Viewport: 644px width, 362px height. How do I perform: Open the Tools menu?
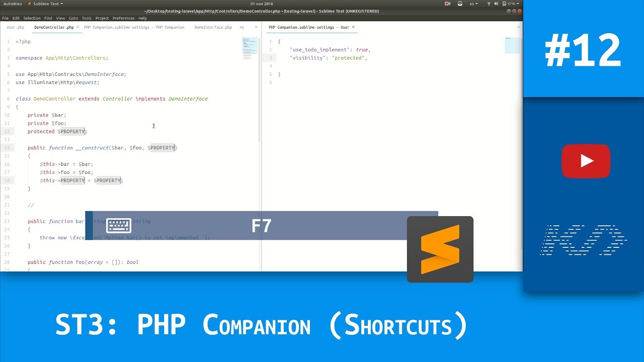pos(87,18)
